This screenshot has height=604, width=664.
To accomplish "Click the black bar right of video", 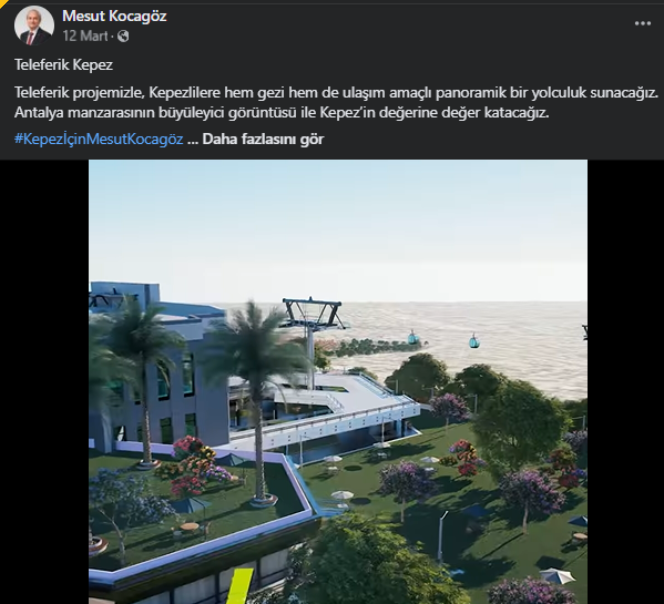I will (x=625, y=382).
